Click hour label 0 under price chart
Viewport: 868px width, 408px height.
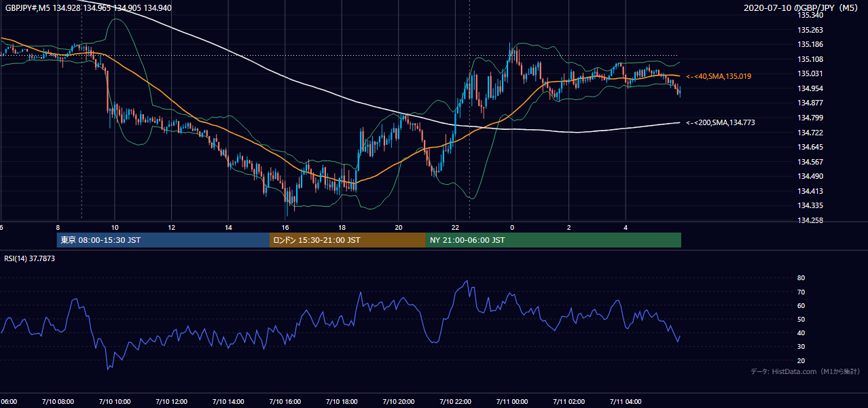click(512, 228)
